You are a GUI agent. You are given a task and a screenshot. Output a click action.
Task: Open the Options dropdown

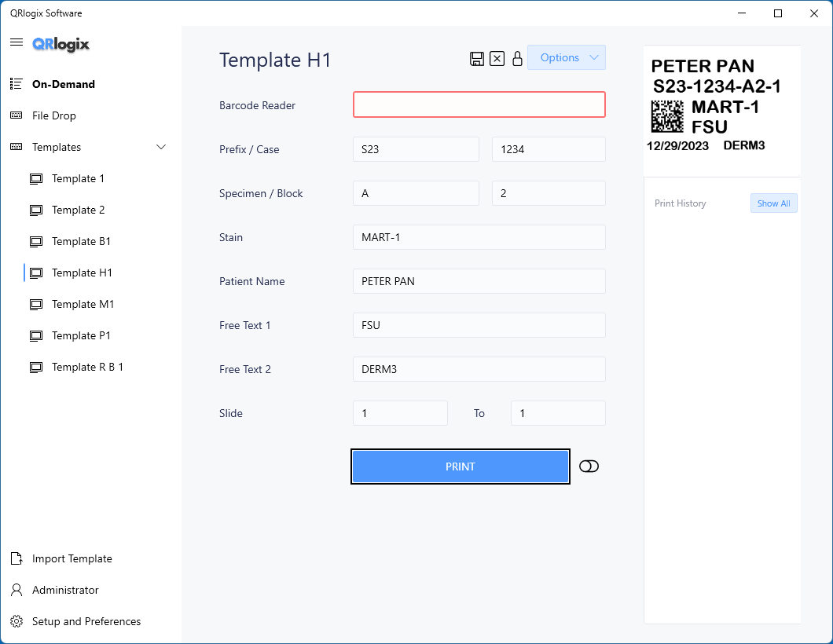point(566,57)
